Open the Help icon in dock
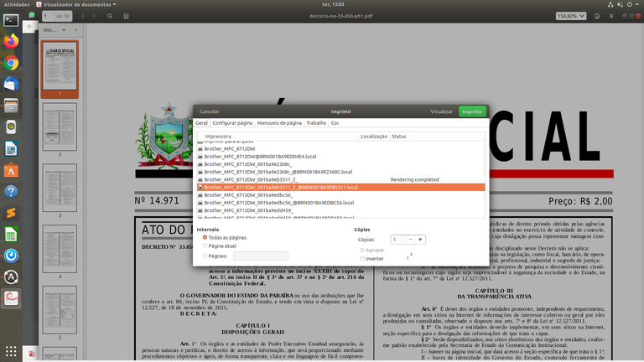Image resolution: width=644 pixels, height=362 pixels. tap(11, 191)
